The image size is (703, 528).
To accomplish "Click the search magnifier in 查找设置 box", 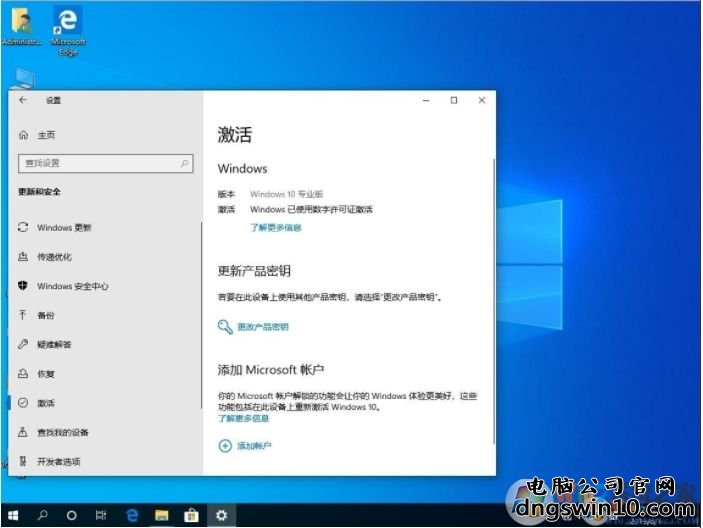I will coord(184,163).
